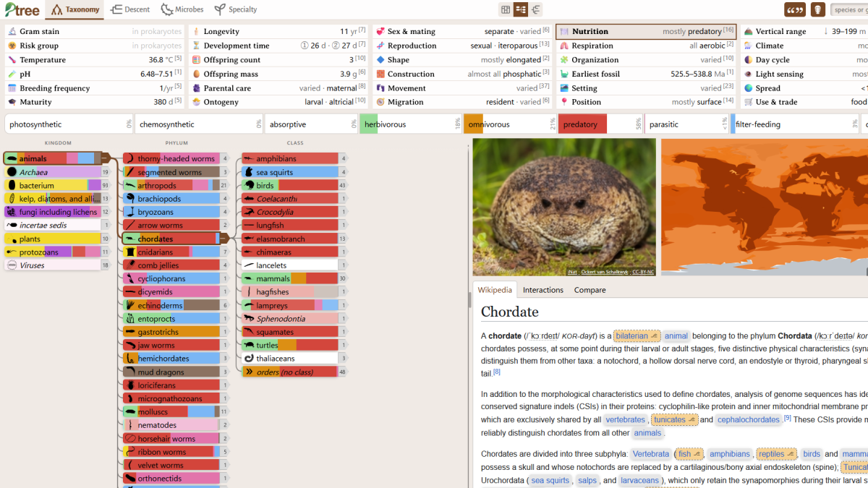Click the globe icon for Spread

[x=749, y=88]
